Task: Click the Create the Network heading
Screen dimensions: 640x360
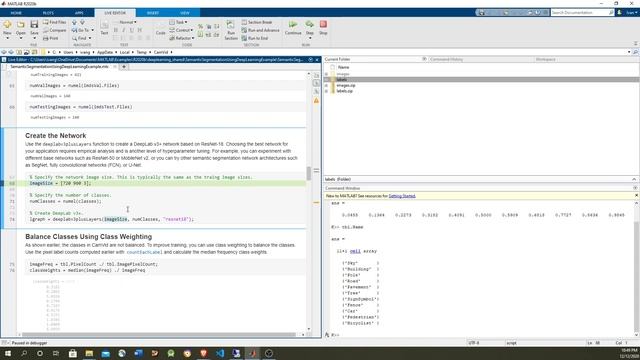Action: tap(56, 136)
